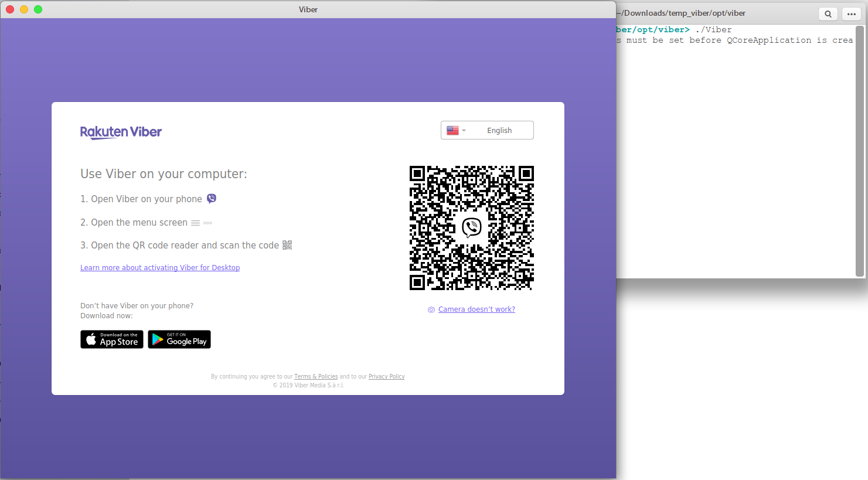
Task: Click the QCoreApplication warning line in the terminal
Action: 735,40
